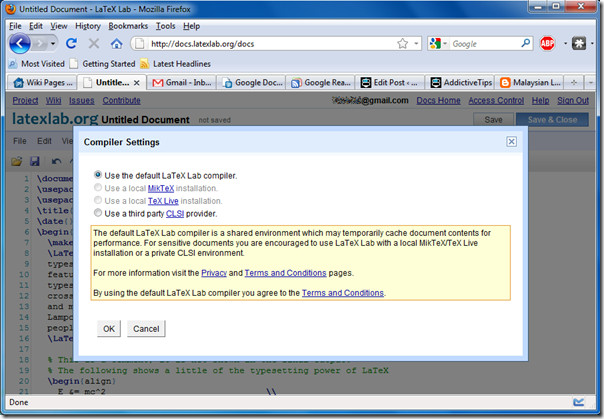The image size is (604, 419).
Task: Open the Adblock Plus ABP icon
Action: tap(547, 44)
